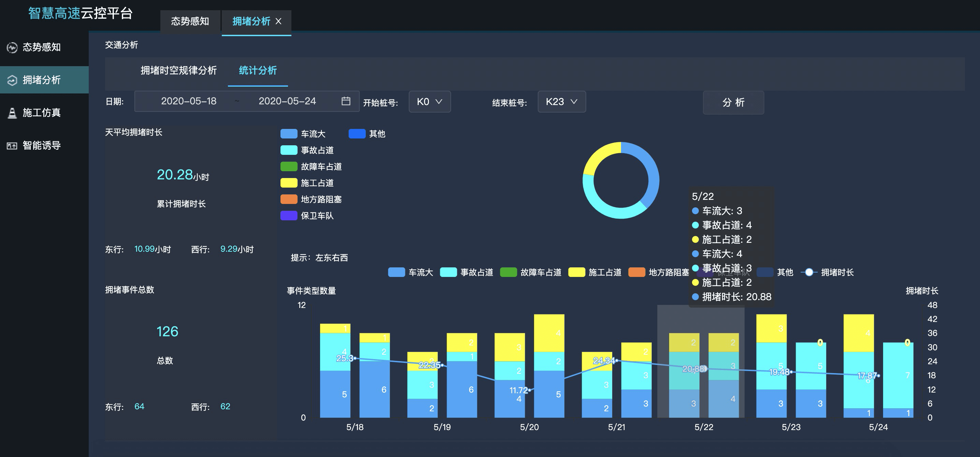980x457 pixels.
Task: Toggle 事故占道 in the donut chart legend
Action: click(307, 150)
